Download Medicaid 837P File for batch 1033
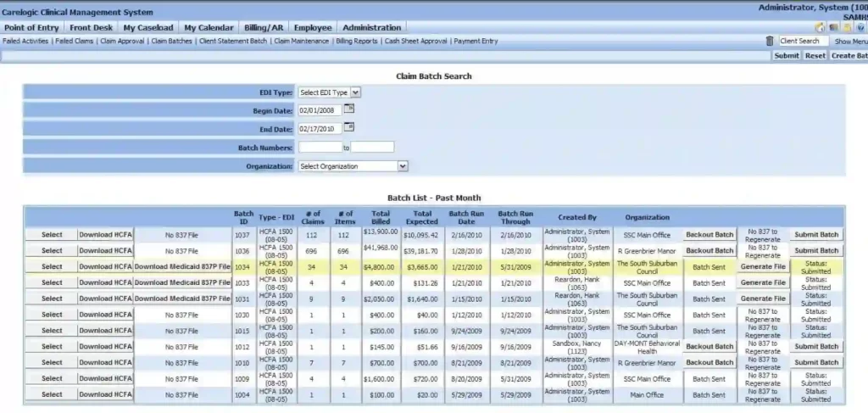 pyautogui.click(x=182, y=283)
